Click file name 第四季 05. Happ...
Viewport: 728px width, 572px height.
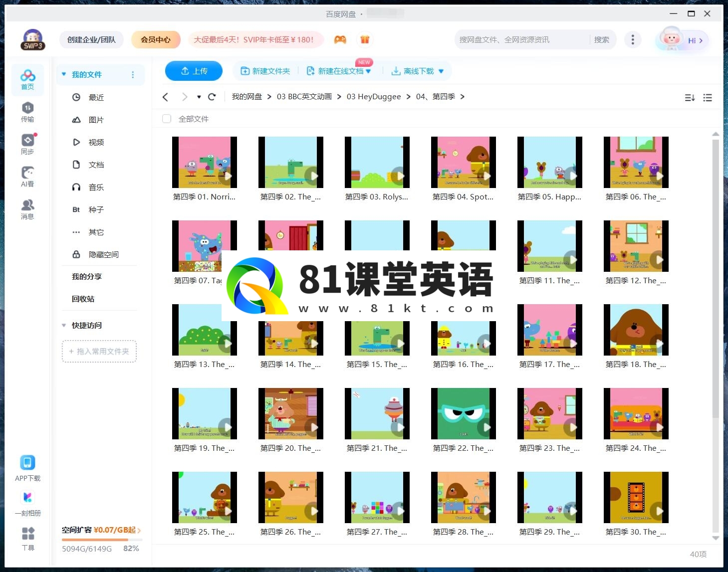point(549,197)
